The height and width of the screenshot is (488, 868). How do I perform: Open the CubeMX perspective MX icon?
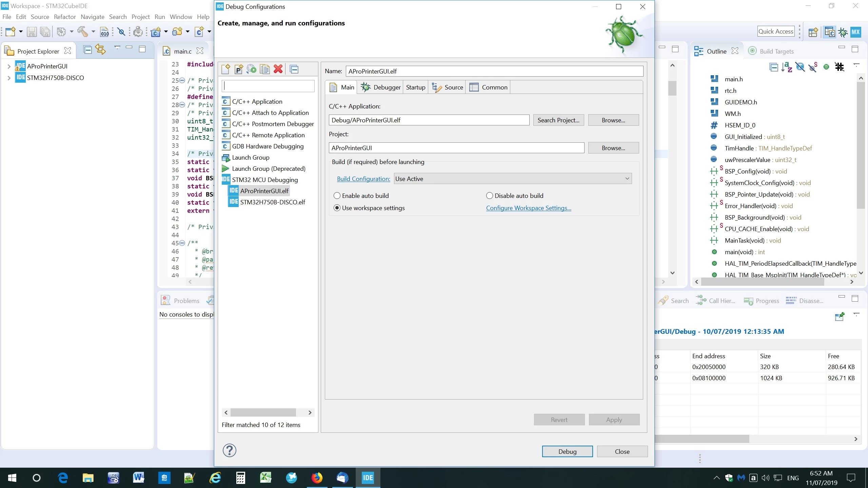[x=855, y=32]
